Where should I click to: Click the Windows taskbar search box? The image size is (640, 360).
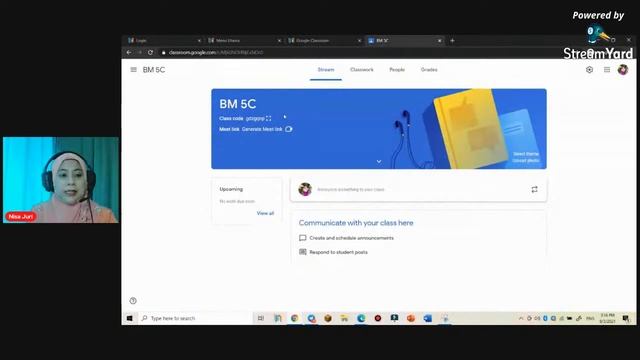[195, 318]
